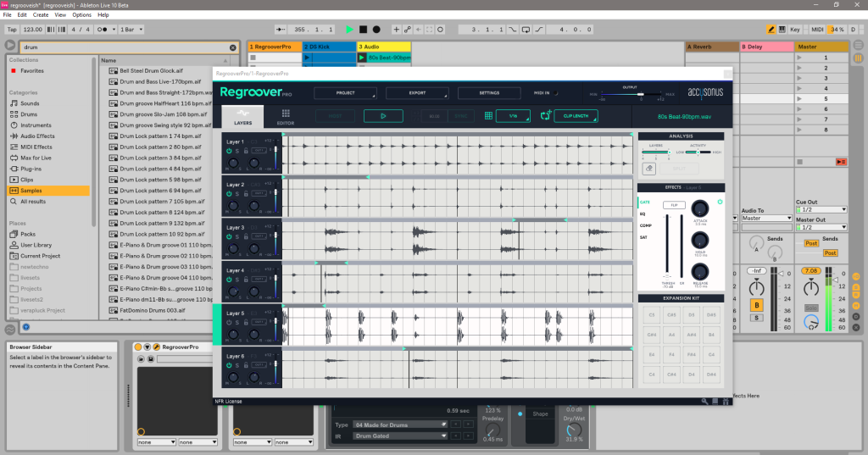Click the EQ effect in the effects list
Screen dimensions: 868x455
click(x=643, y=214)
